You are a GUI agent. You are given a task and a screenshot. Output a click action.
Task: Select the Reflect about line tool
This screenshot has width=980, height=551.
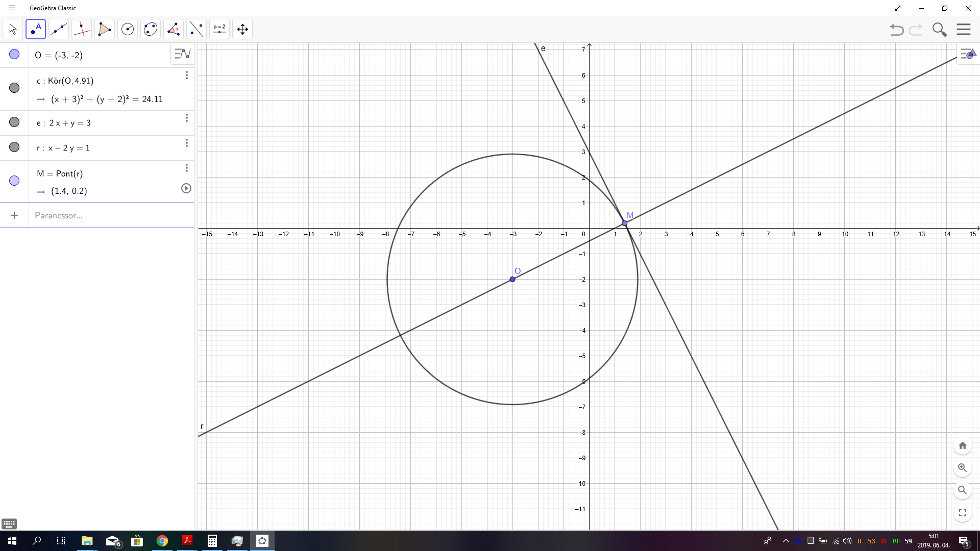coord(197,29)
